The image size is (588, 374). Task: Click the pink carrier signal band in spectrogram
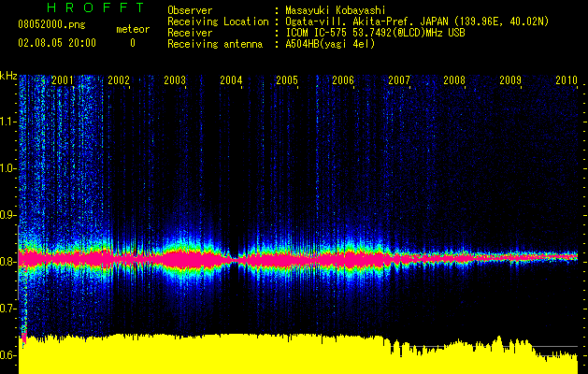coord(298,259)
